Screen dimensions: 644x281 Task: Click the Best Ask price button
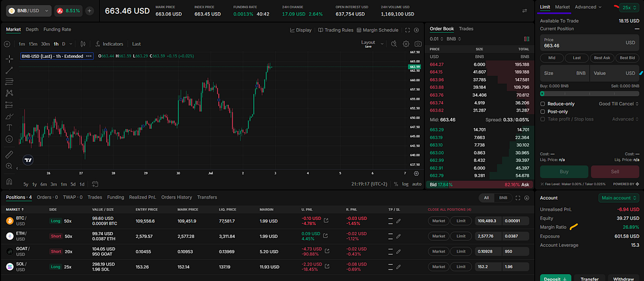601,59
